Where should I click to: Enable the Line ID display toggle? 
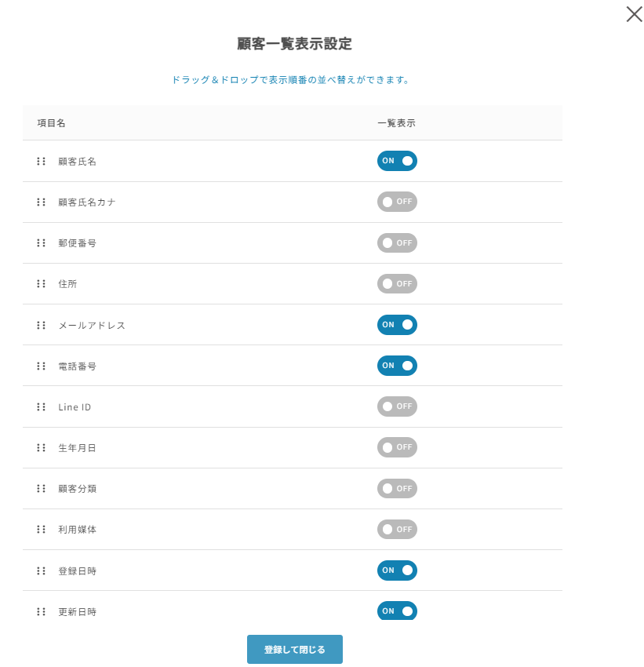397,406
